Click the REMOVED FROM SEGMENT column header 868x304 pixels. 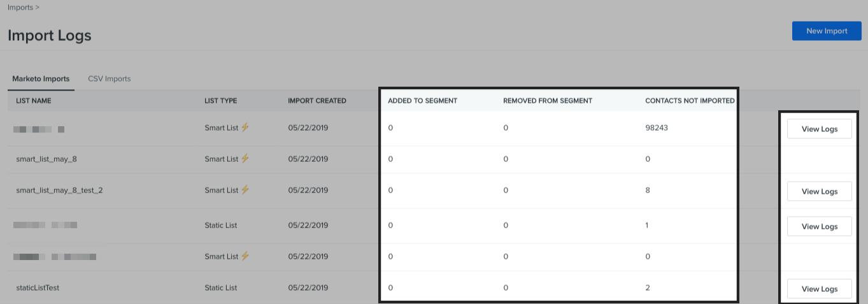pos(548,101)
